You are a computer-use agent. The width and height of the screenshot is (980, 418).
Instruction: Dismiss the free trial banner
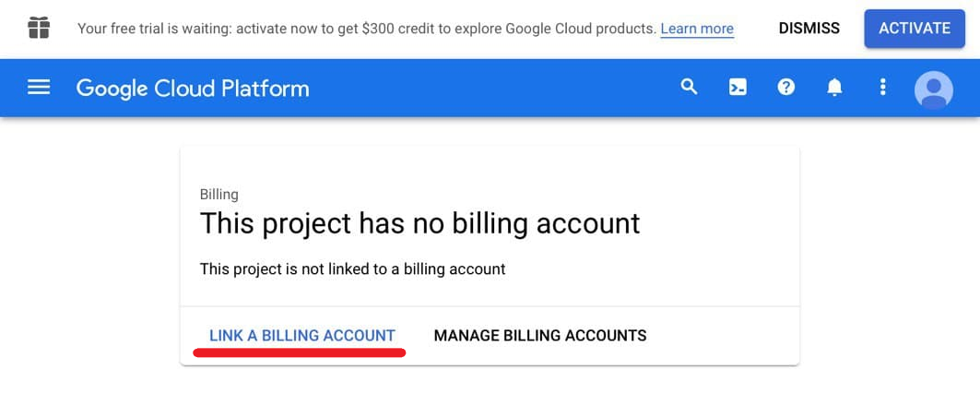coord(809,29)
